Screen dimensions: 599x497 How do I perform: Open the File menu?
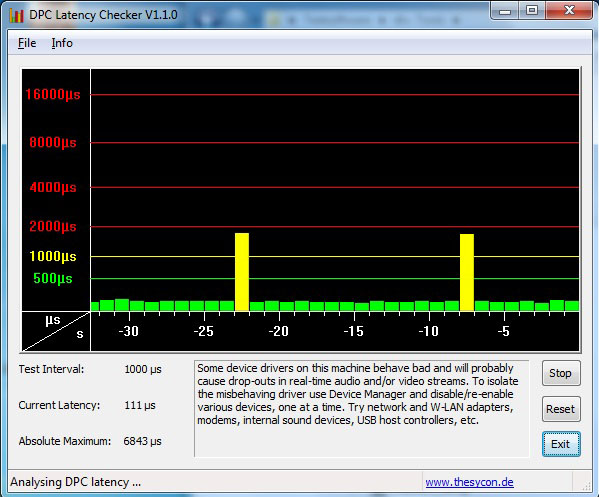(27, 43)
